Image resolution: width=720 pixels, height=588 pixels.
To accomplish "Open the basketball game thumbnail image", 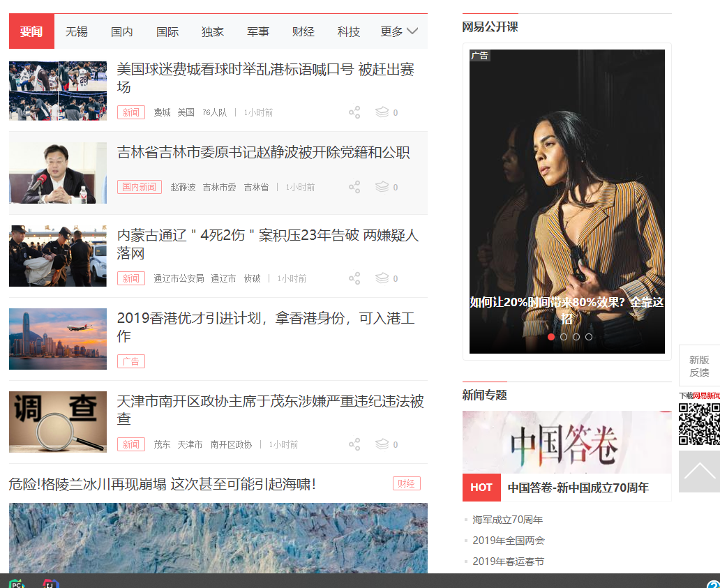I will click(58, 91).
